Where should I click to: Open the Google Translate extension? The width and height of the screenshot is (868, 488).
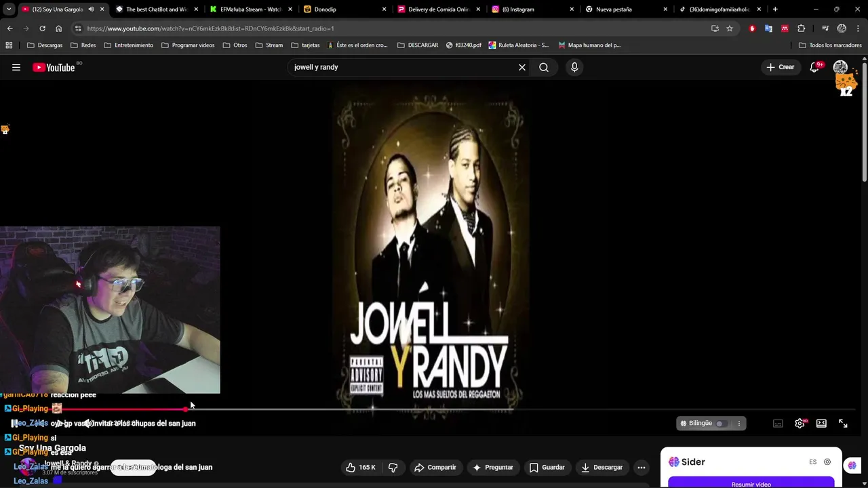(x=768, y=28)
